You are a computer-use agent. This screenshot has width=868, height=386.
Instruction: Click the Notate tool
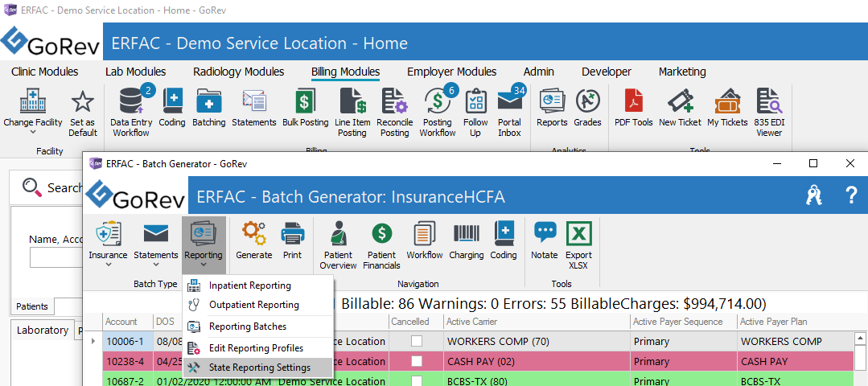point(544,240)
